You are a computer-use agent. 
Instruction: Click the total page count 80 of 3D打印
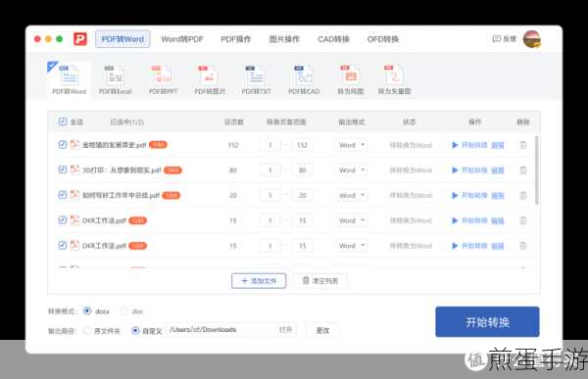(233, 170)
